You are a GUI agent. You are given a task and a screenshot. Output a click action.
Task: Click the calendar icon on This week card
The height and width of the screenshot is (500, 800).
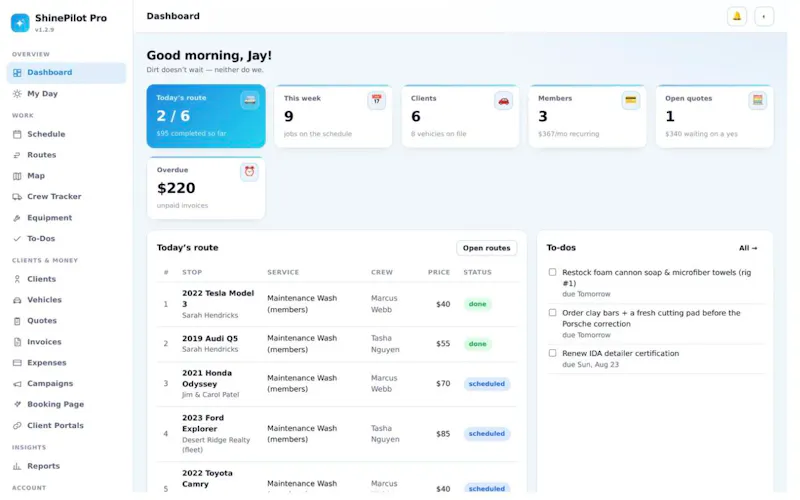point(377,100)
